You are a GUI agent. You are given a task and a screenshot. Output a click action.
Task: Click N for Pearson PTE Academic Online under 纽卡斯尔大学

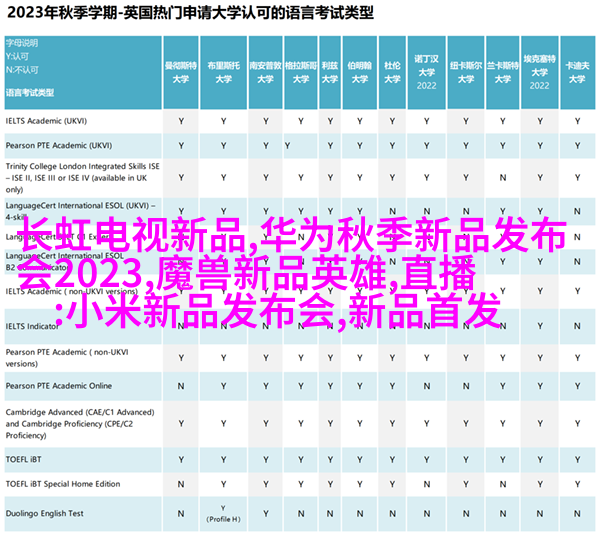coord(466,386)
